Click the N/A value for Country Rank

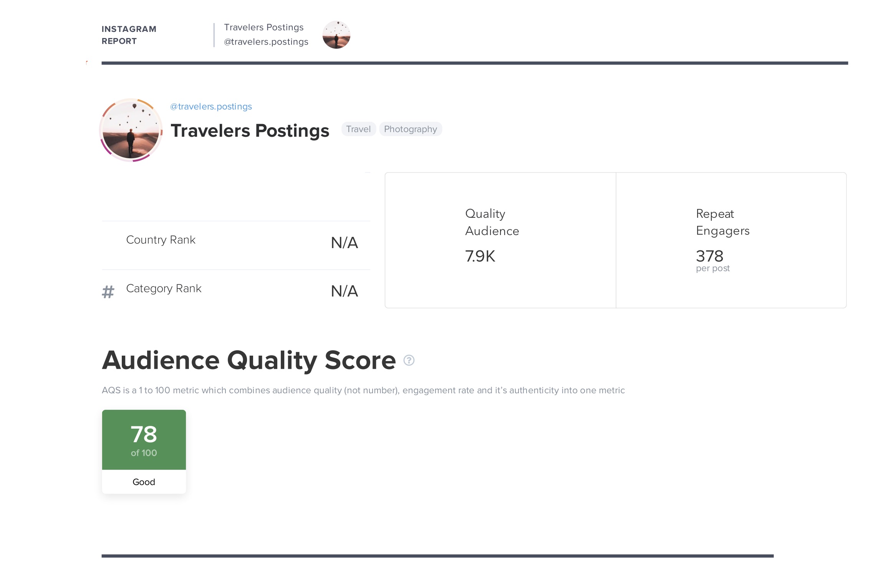pos(344,243)
